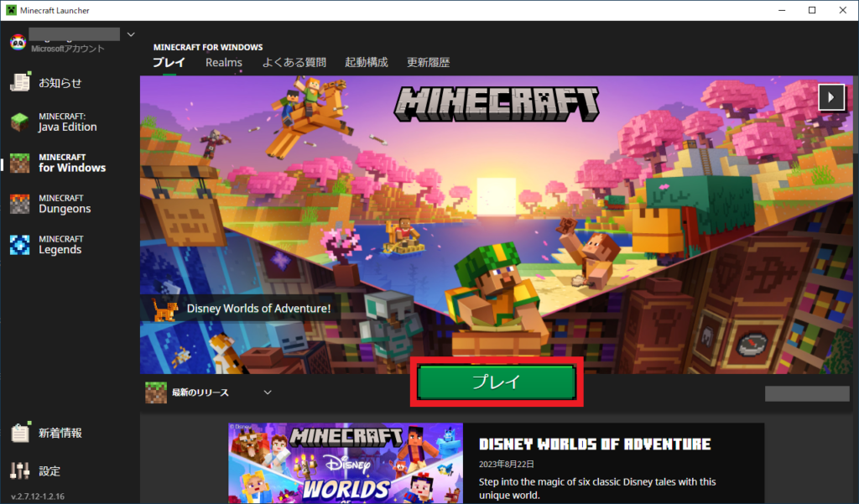Image resolution: width=859 pixels, height=504 pixels.
Task: Select the プレイ tab
Action: pos(169,62)
